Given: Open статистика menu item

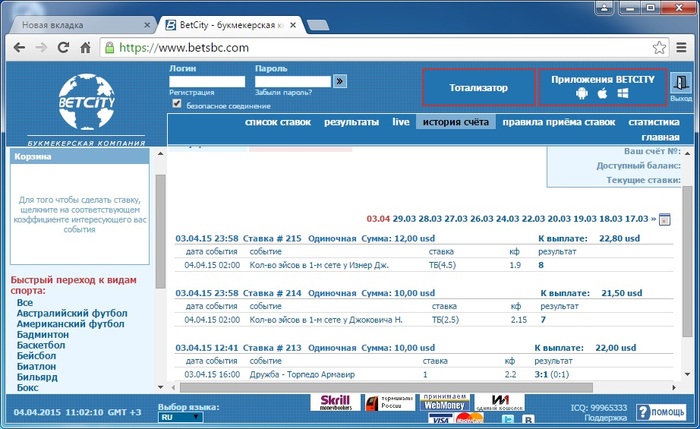Looking at the screenshot, I should click(x=654, y=122).
